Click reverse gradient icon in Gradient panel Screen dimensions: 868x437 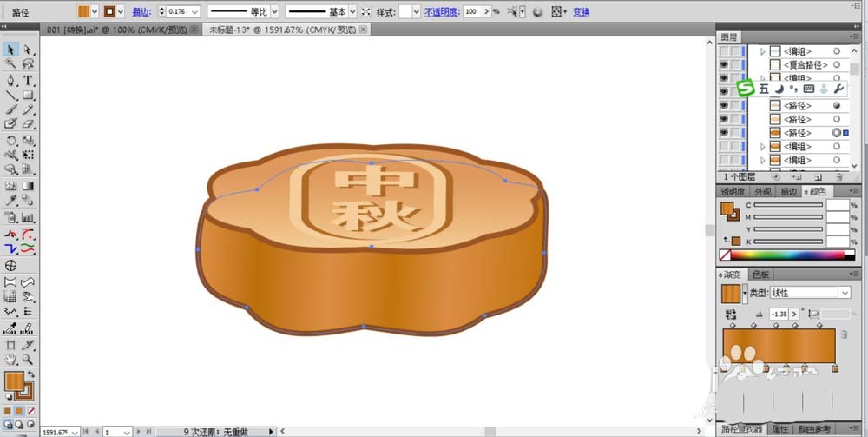pyautogui.click(x=731, y=314)
